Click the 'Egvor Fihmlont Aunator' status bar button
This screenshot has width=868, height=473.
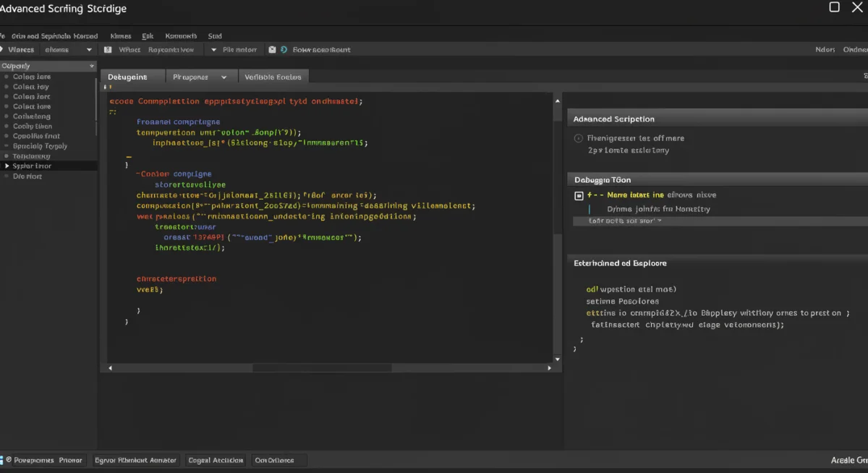(135, 460)
